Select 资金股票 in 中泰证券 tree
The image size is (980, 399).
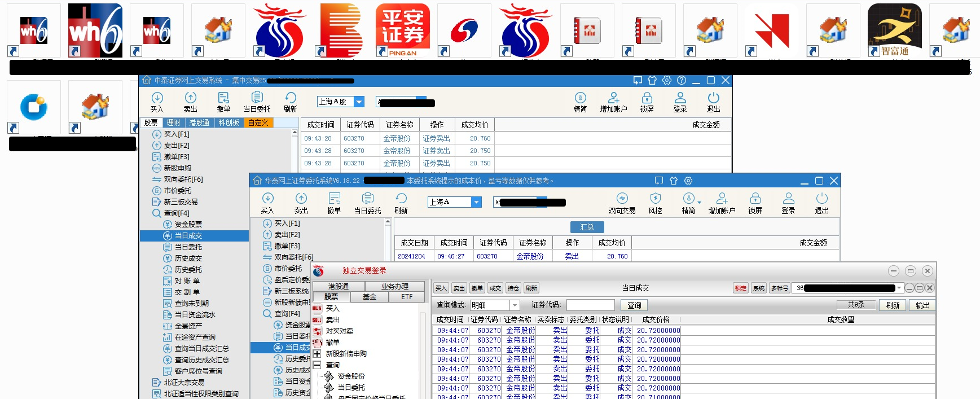[188, 225]
